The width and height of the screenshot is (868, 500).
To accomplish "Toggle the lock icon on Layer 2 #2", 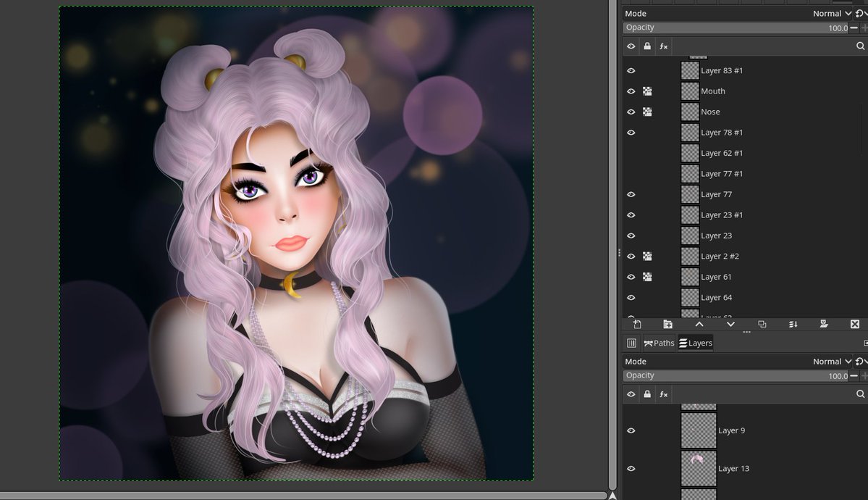I will coord(647,256).
